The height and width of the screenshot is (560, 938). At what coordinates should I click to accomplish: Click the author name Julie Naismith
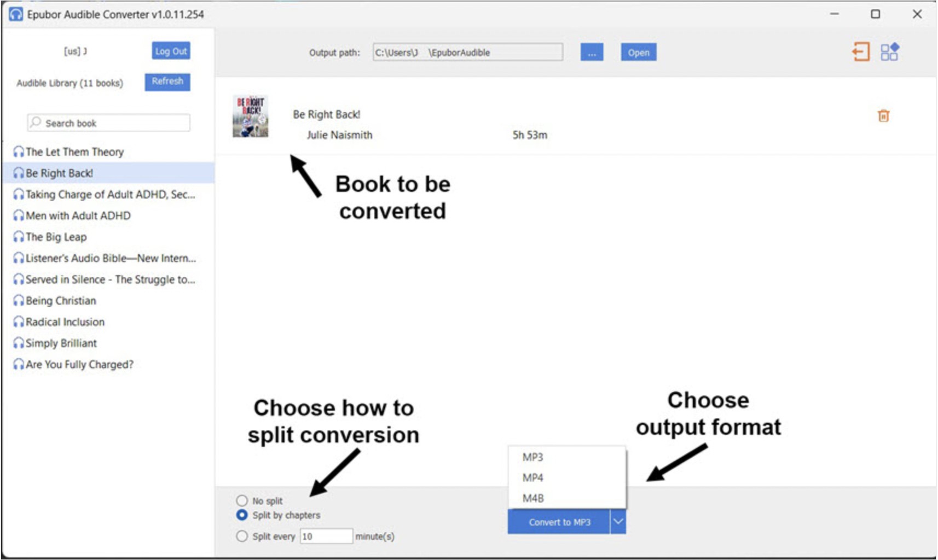(x=339, y=135)
